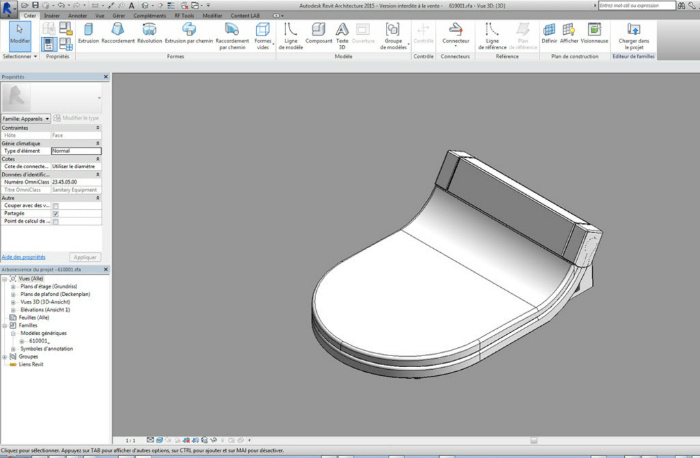Click the Ligne de référence tool
Image resolution: width=700 pixels, height=458 pixels.
click(492, 33)
